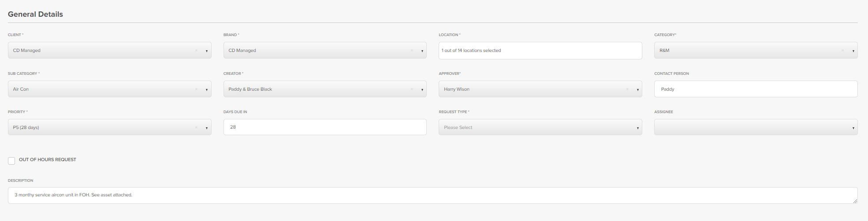Open the Approver dropdown arrow
The width and height of the screenshot is (868, 221).
(x=637, y=90)
